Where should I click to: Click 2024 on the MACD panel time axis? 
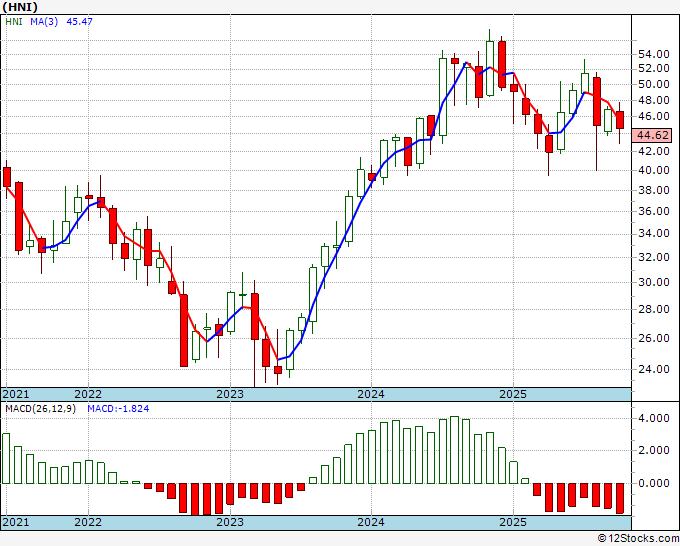coord(371,522)
